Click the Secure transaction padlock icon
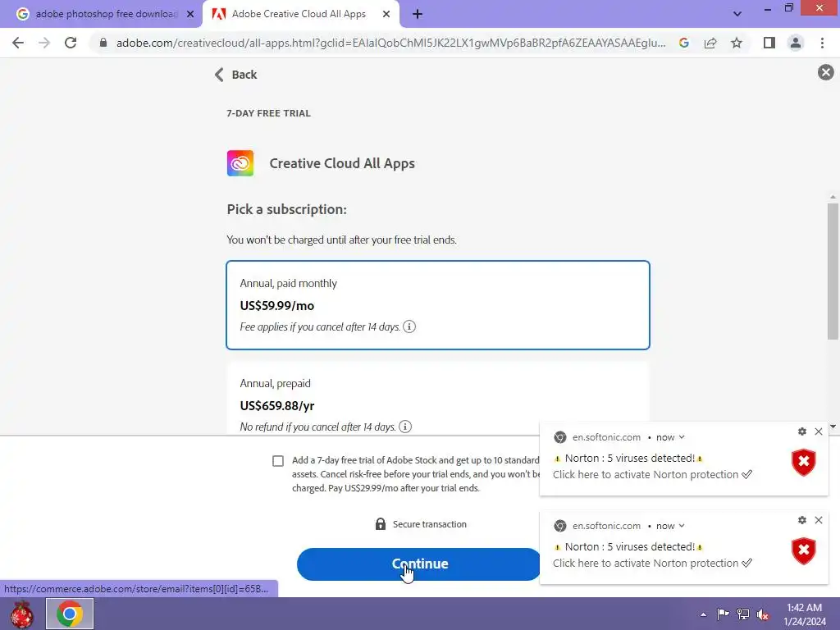This screenshot has height=630, width=840. [x=381, y=524]
